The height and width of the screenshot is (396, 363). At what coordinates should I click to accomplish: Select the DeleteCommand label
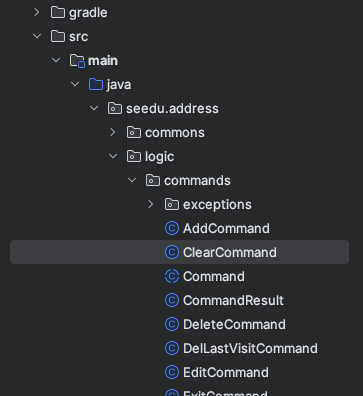pos(234,324)
